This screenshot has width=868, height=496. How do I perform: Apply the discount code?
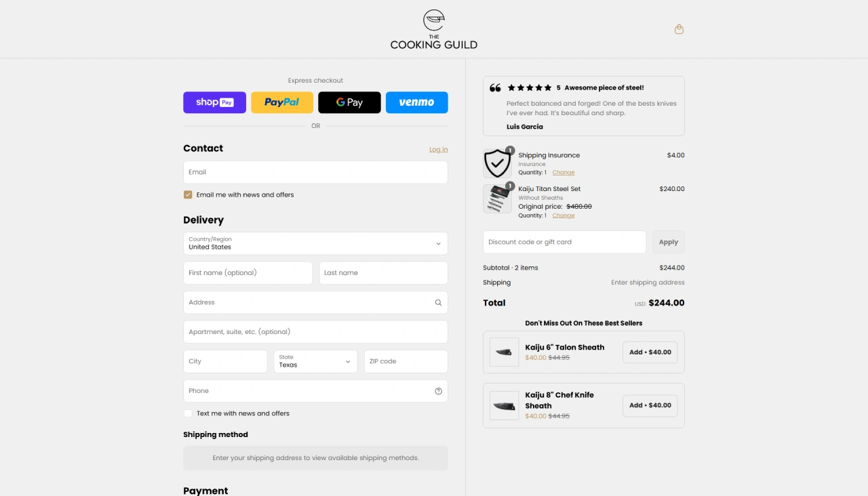[x=669, y=242]
